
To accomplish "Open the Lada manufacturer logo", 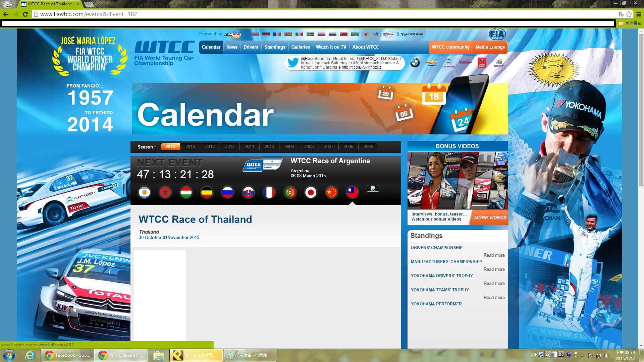I will (482, 63).
